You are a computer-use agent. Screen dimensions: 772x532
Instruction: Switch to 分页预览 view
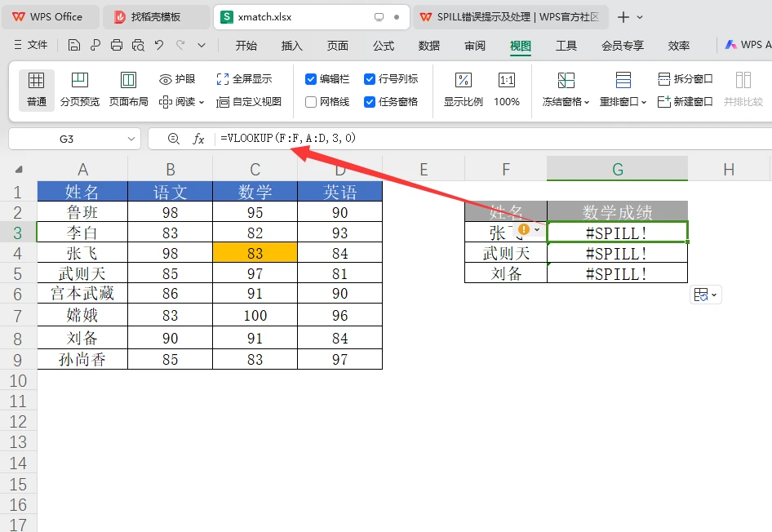[80, 89]
